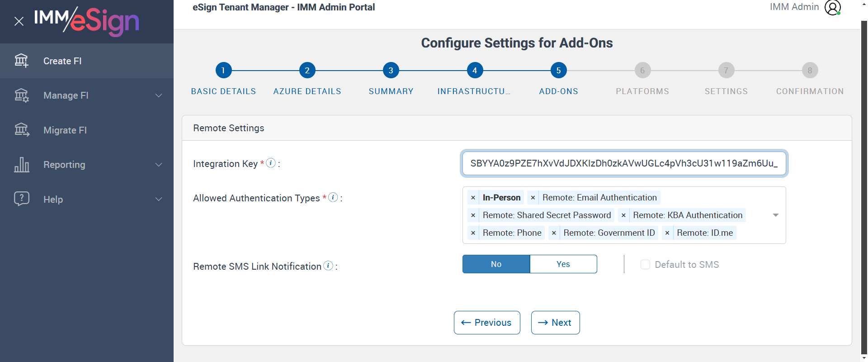Expand the Reporting submenu chevron

point(159,165)
